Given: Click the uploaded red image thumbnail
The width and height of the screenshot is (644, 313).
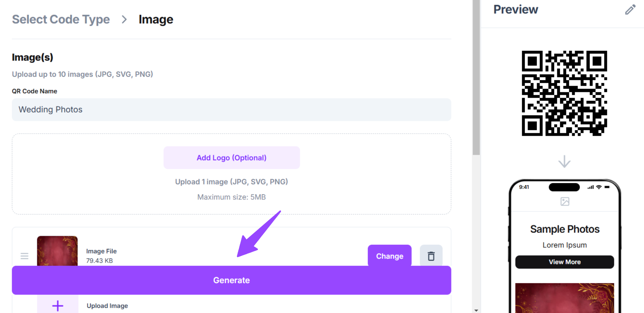Looking at the screenshot, I should click(57, 251).
